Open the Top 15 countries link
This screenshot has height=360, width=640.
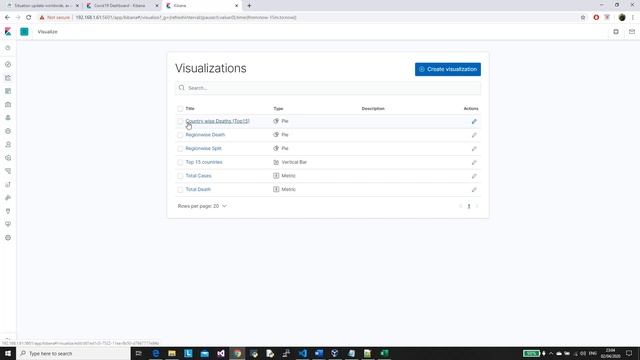pyautogui.click(x=204, y=162)
